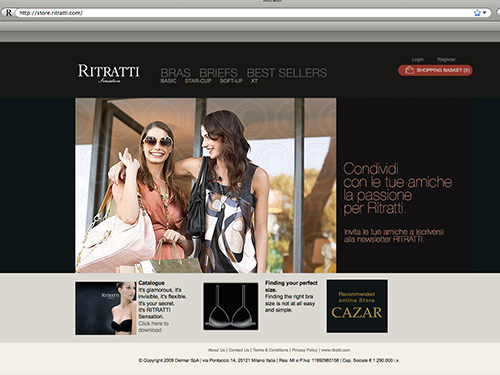500x375 pixels.
Task: Click the shopping bag icon in basket button
Action: tap(409, 70)
